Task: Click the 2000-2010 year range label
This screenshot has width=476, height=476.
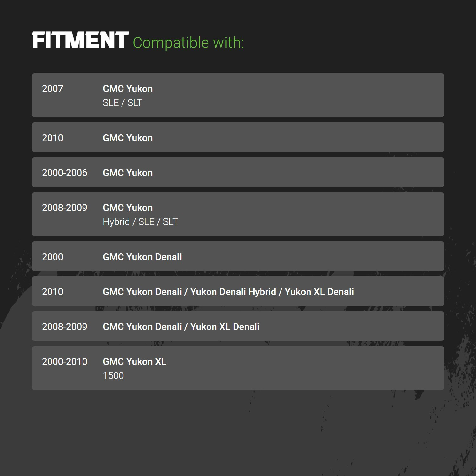Action: 64,362
